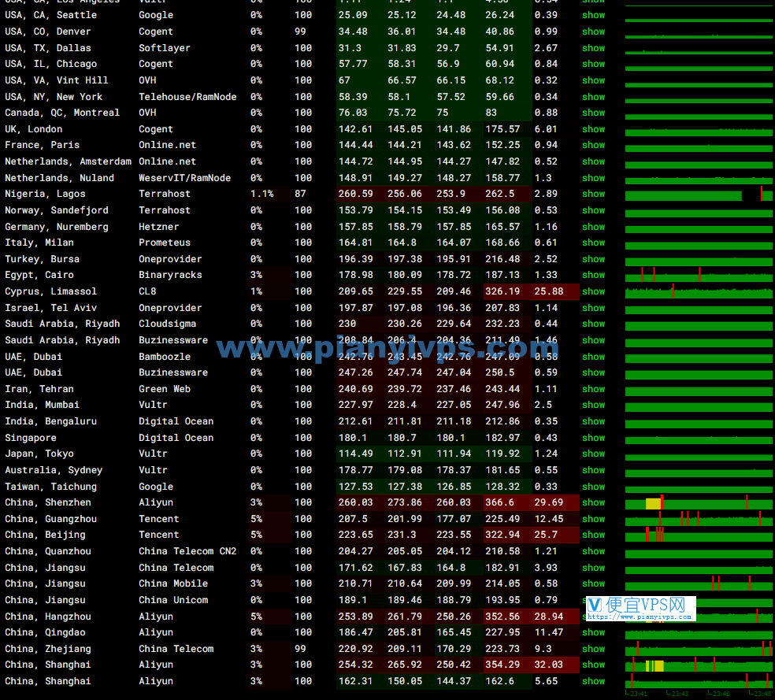
Task: Open show link for Dubai Buzinessware row
Action: (593, 372)
